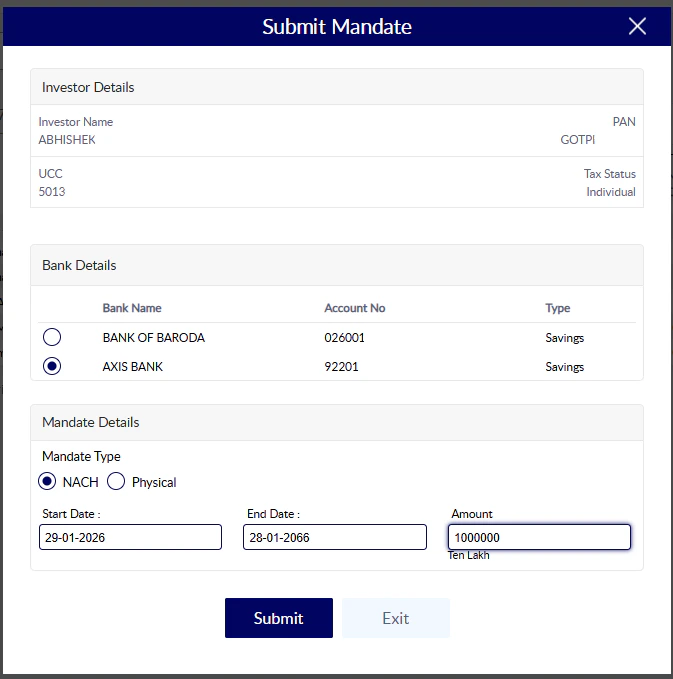Click the Physical label text
Image resolution: width=673 pixels, height=679 pixels.
pyautogui.click(x=154, y=482)
